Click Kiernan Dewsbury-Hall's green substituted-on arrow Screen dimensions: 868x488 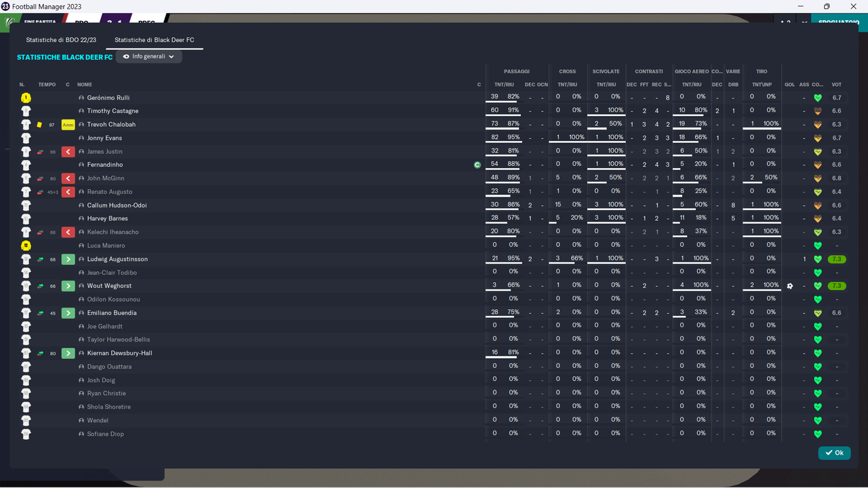68,353
